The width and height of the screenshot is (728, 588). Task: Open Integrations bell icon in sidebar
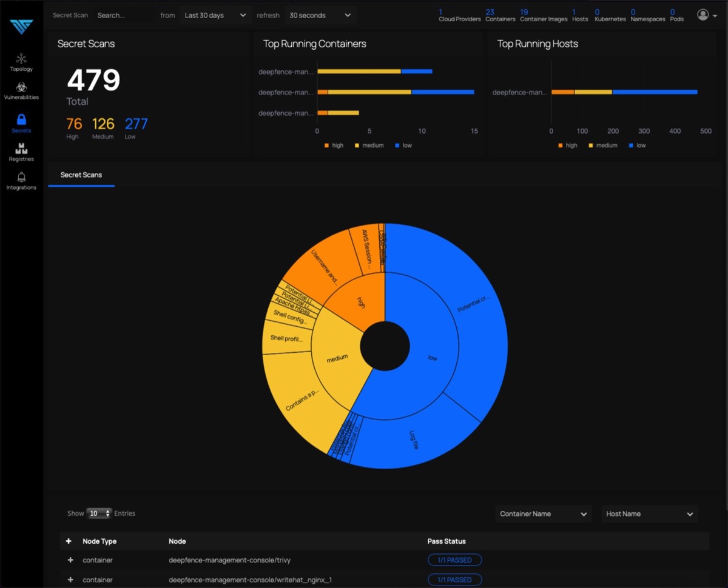[x=21, y=177]
